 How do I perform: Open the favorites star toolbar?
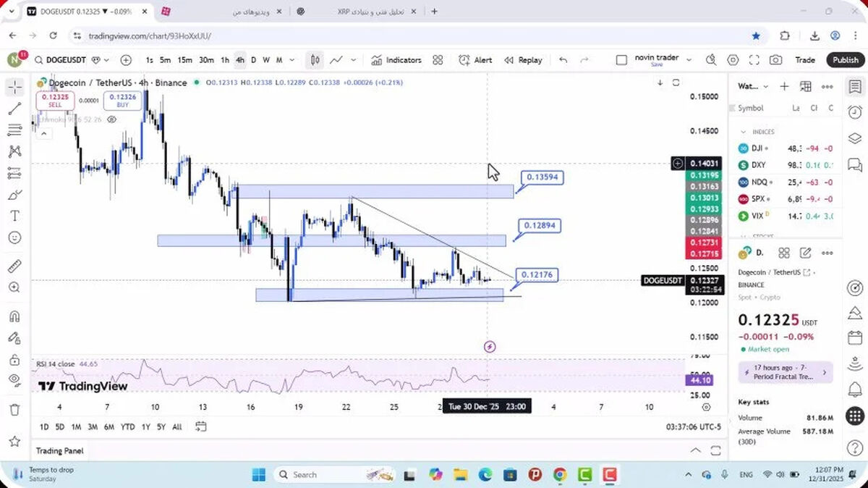(x=14, y=441)
